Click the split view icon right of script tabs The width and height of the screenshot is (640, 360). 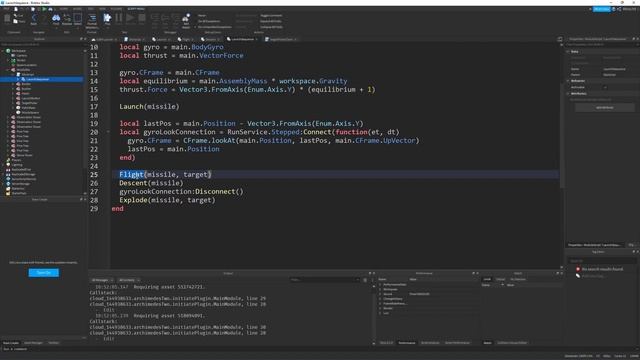point(560,39)
